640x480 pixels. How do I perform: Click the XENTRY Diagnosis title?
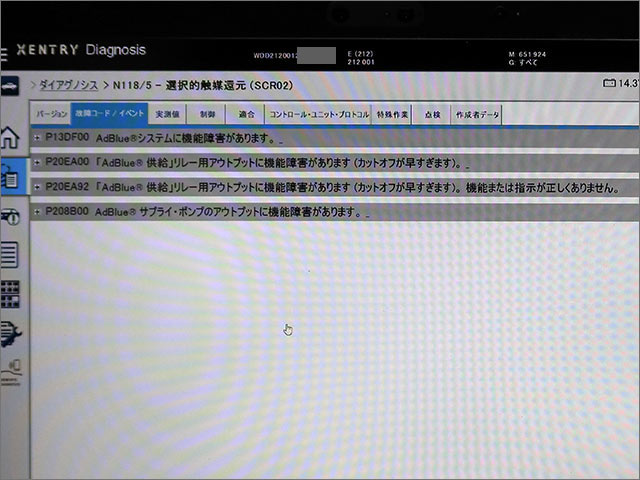tap(81, 49)
